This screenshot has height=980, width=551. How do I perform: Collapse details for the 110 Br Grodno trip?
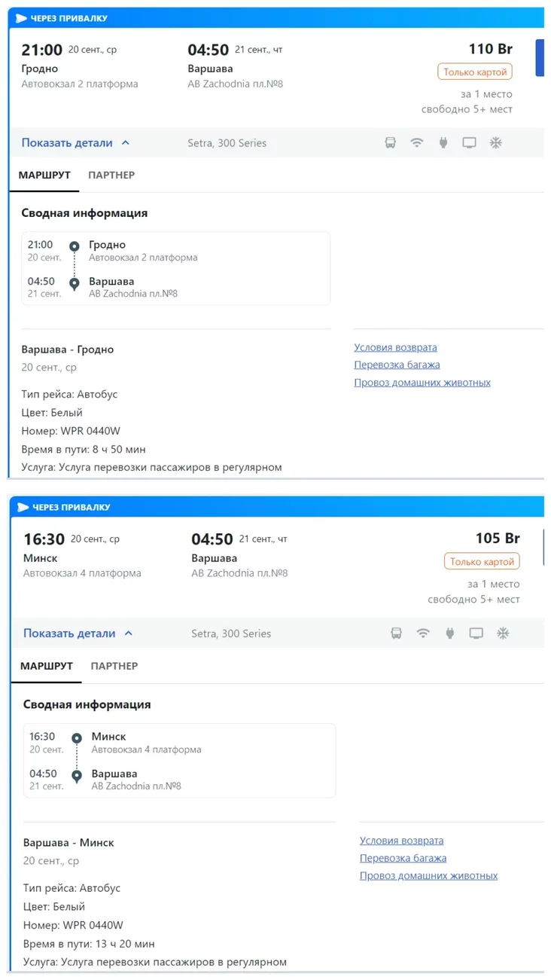pos(75,143)
